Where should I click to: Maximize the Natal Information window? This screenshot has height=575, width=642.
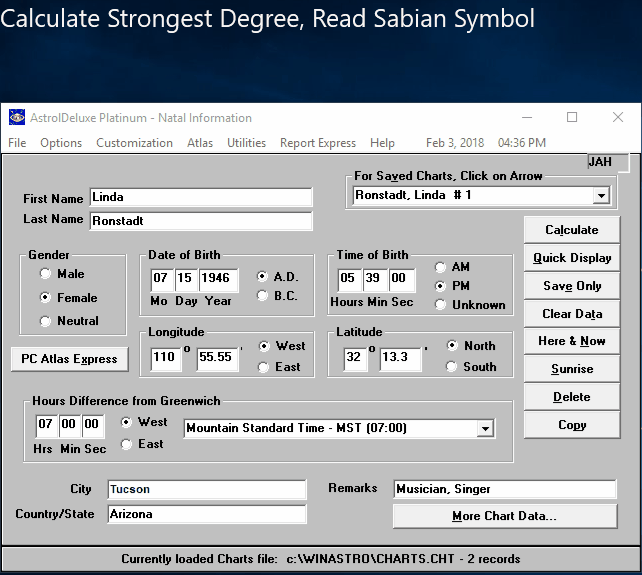[x=572, y=118]
